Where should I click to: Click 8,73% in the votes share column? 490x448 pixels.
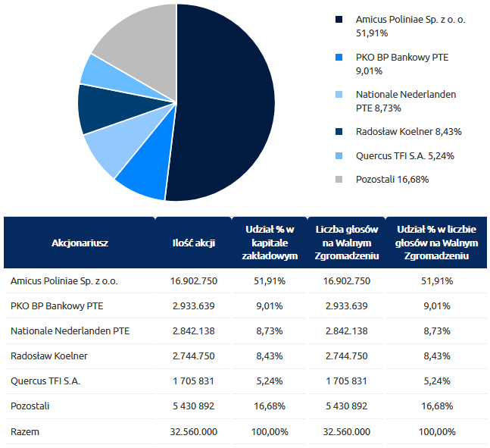(x=437, y=331)
